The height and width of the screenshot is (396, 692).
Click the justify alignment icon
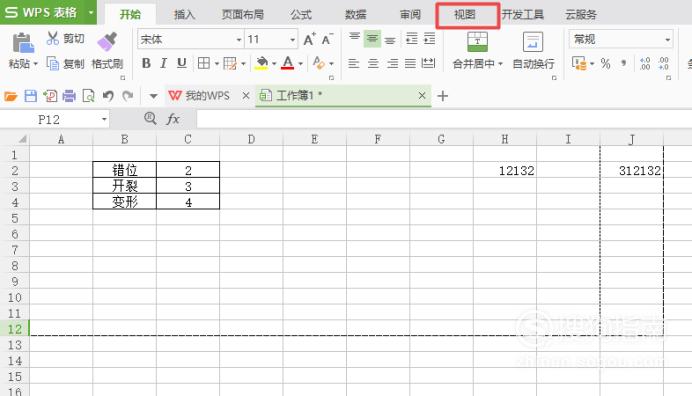410,63
